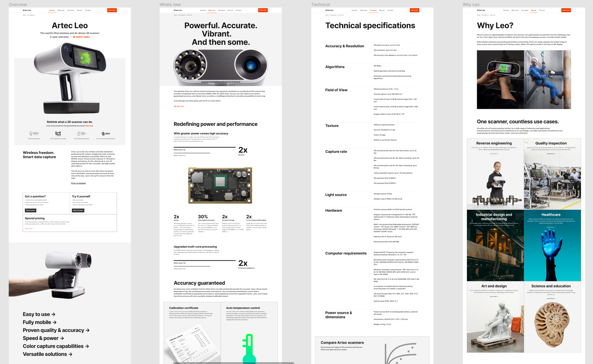Click How to buy in Why Leo frame

pyautogui.click(x=566, y=10)
